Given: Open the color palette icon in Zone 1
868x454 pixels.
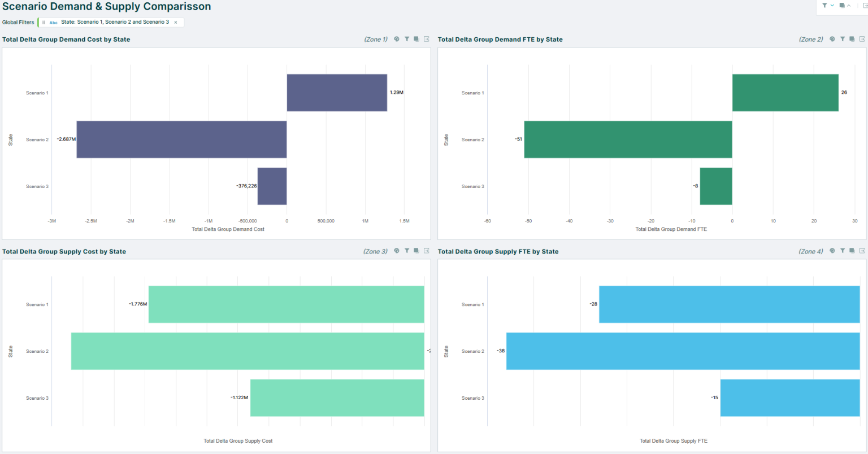Looking at the screenshot, I should (396, 39).
